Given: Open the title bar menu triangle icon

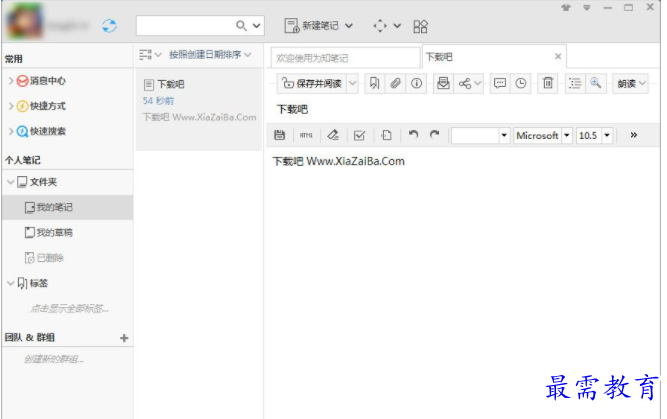Looking at the screenshot, I should coord(587,8).
